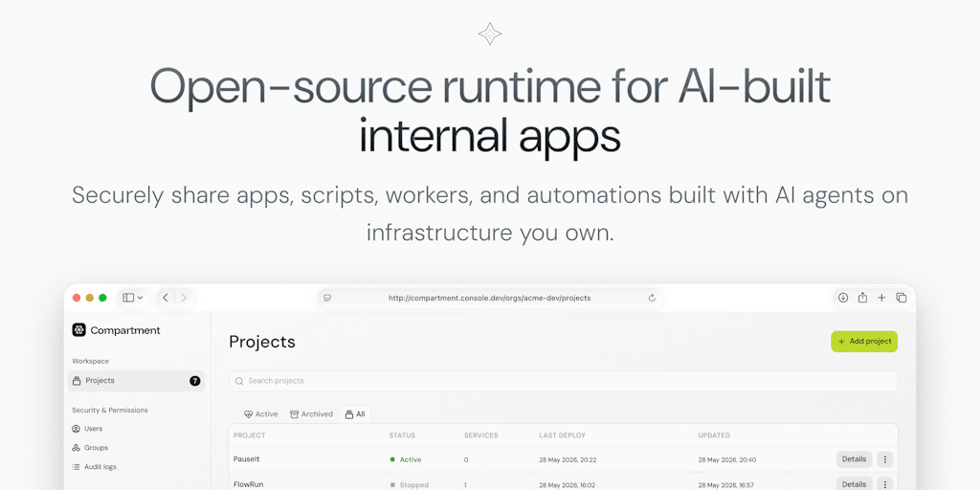Click the Projects count badge showing 7

point(195,381)
